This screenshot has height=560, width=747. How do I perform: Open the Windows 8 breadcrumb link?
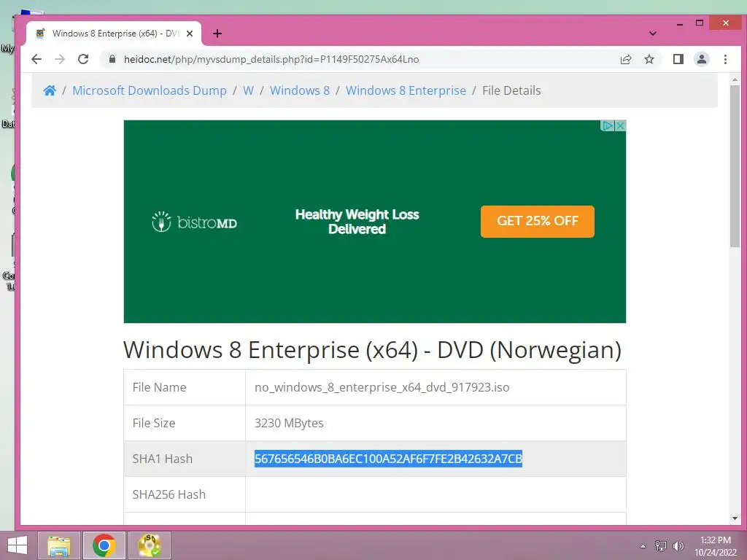[x=300, y=90]
